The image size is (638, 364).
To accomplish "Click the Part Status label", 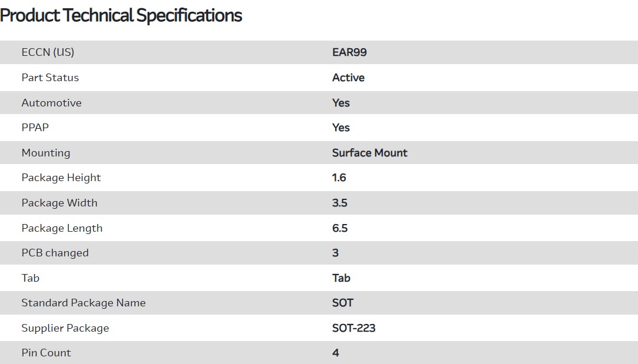I will pyautogui.click(x=50, y=78).
